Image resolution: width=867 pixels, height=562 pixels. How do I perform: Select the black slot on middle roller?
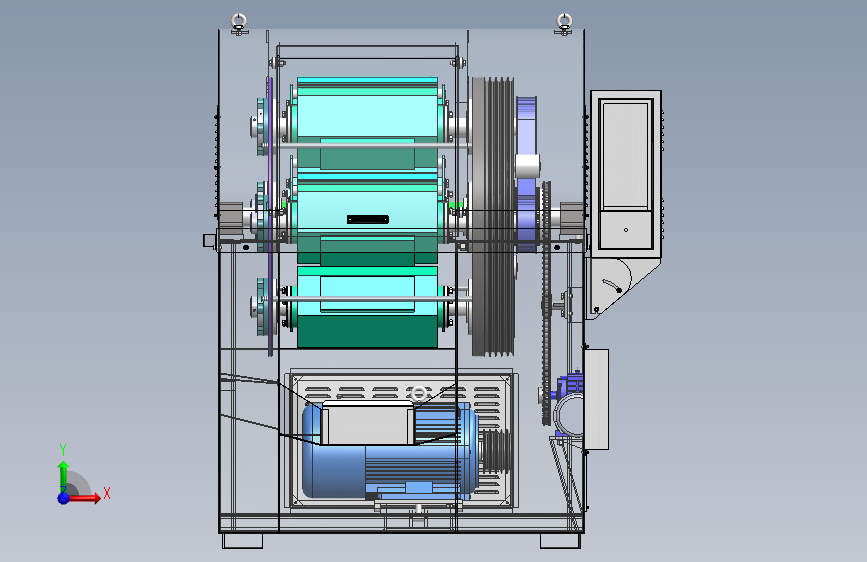click(x=368, y=220)
